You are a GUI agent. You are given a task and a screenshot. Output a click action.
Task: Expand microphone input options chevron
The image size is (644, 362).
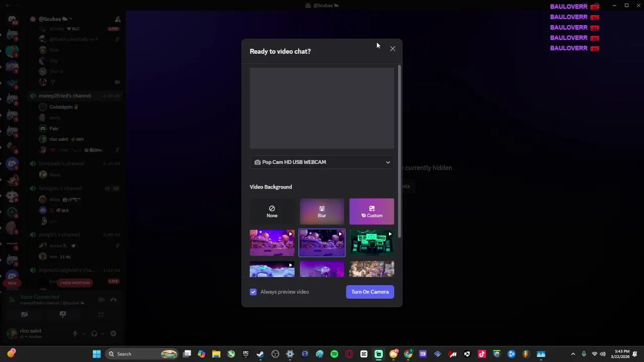tap(83, 333)
